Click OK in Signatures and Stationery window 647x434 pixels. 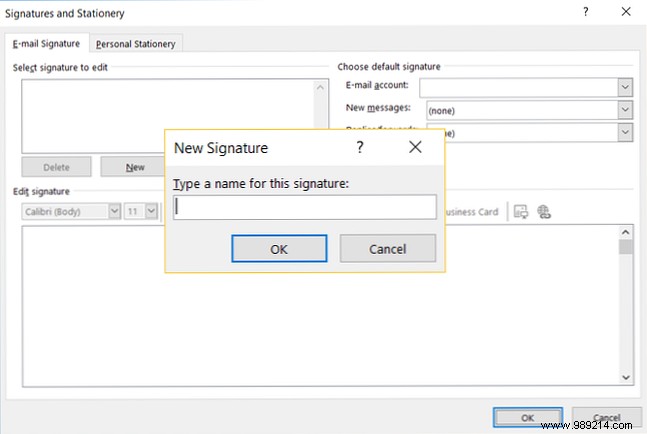(528, 417)
